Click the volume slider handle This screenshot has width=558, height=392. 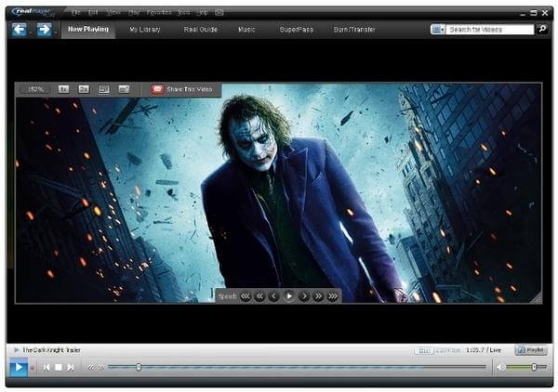534,367
